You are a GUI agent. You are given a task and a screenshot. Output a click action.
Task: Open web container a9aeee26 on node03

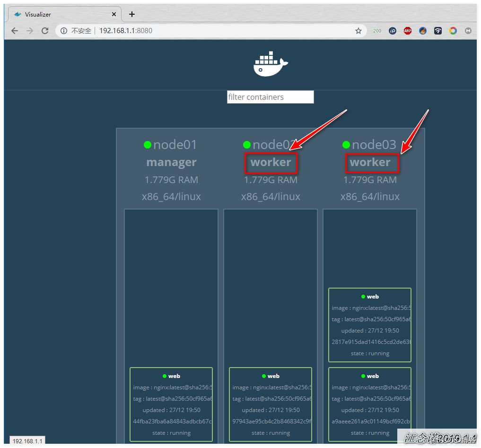click(x=370, y=404)
